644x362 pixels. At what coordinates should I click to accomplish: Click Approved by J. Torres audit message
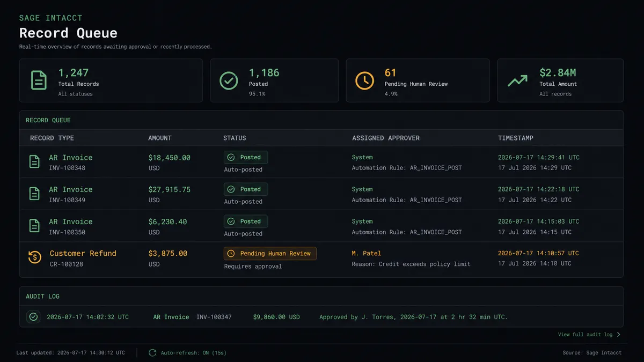coord(414,317)
